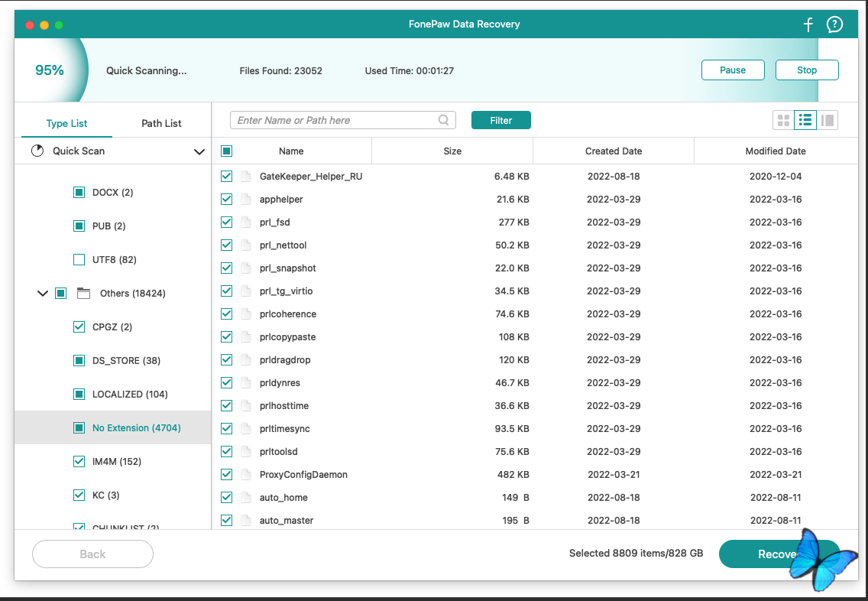The image size is (868, 601).
Task: Uncheck the GateKeeper_Helper_RU file checkbox
Action: click(x=226, y=177)
